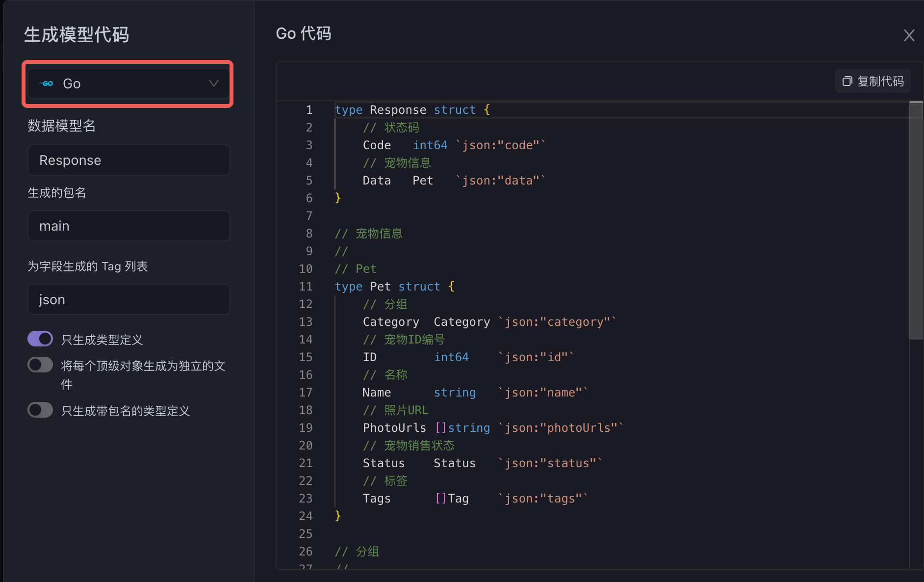This screenshot has width=924, height=582.
Task: Click the Go gopher logo icon
Action: tap(47, 83)
